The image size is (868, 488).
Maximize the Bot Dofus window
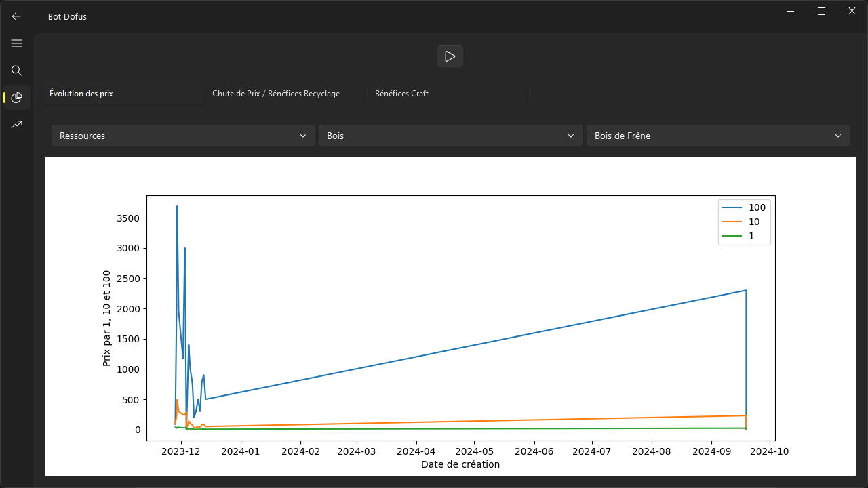(x=821, y=11)
